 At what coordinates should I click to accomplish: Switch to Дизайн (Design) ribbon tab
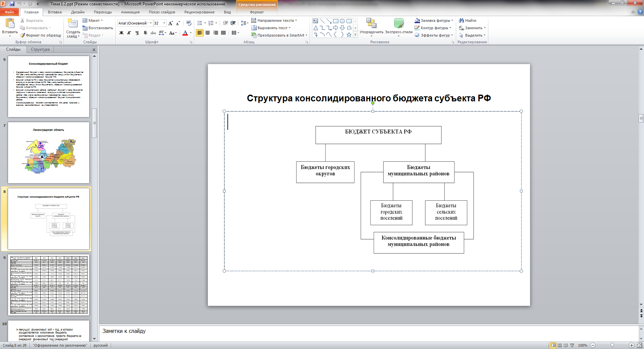[78, 12]
